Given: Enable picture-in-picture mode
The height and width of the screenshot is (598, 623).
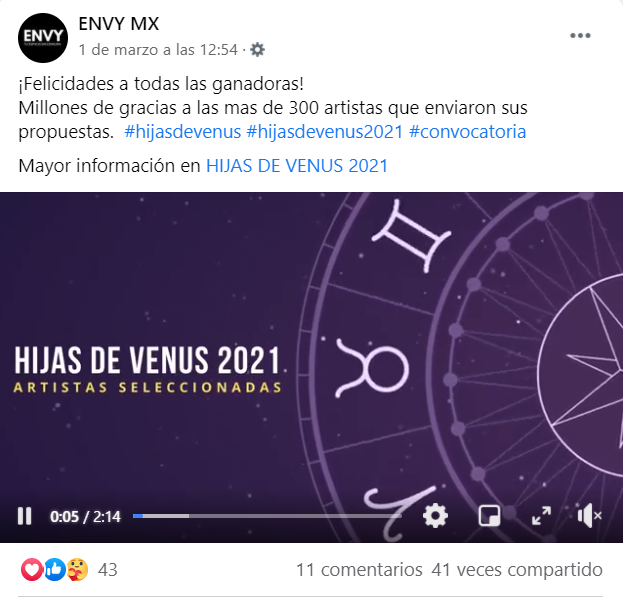Looking at the screenshot, I should click(489, 516).
